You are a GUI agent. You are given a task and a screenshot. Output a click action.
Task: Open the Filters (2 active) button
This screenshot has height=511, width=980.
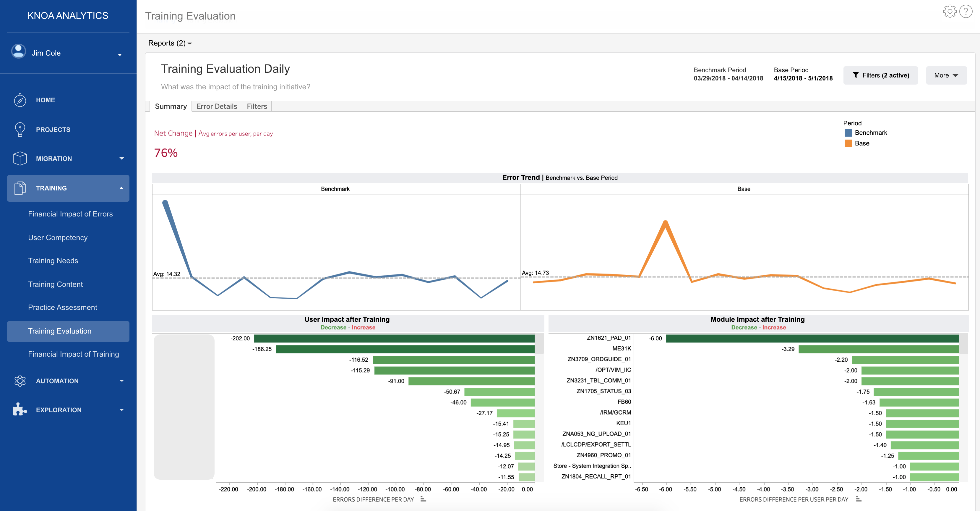click(880, 75)
